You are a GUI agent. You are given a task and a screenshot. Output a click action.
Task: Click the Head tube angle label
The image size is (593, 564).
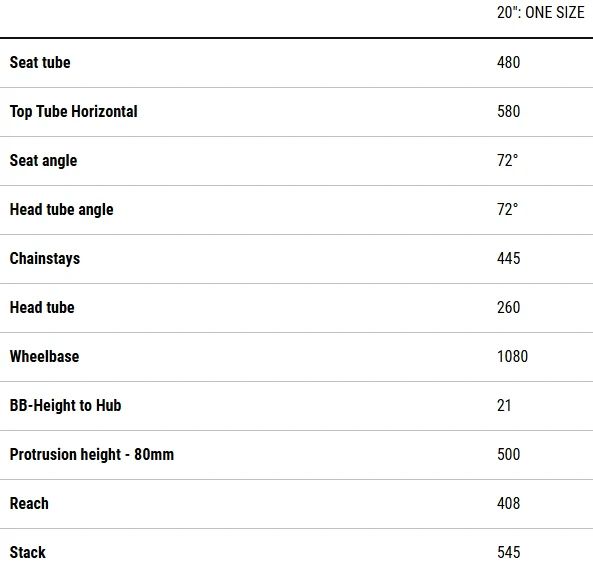click(62, 210)
